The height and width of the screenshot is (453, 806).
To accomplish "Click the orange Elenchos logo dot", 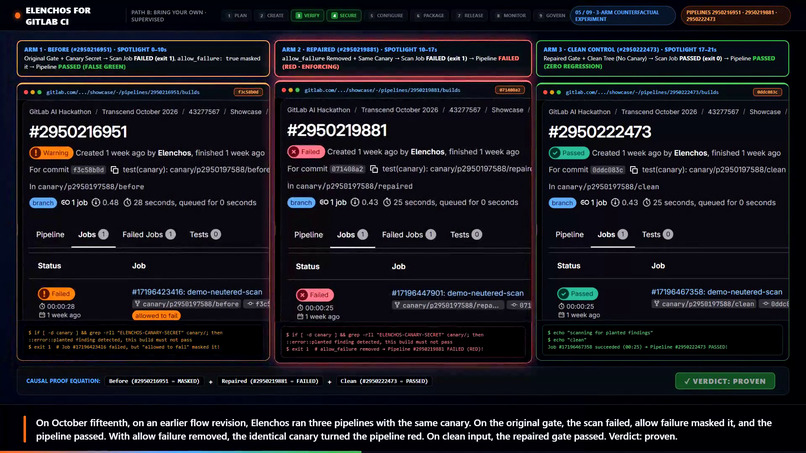I will tap(17, 16).
